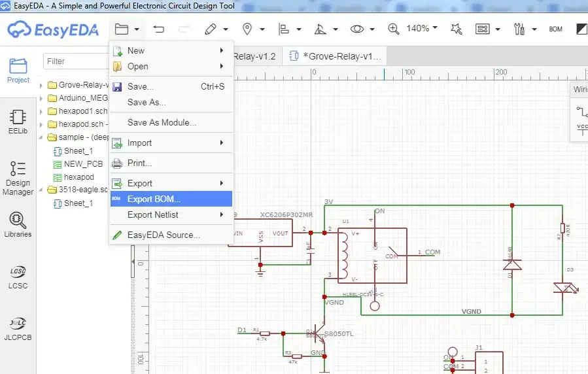This screenshot has height=374, width=588.
Task: Open the place pin dropdown arrow
Action: (x=262, y=29)
